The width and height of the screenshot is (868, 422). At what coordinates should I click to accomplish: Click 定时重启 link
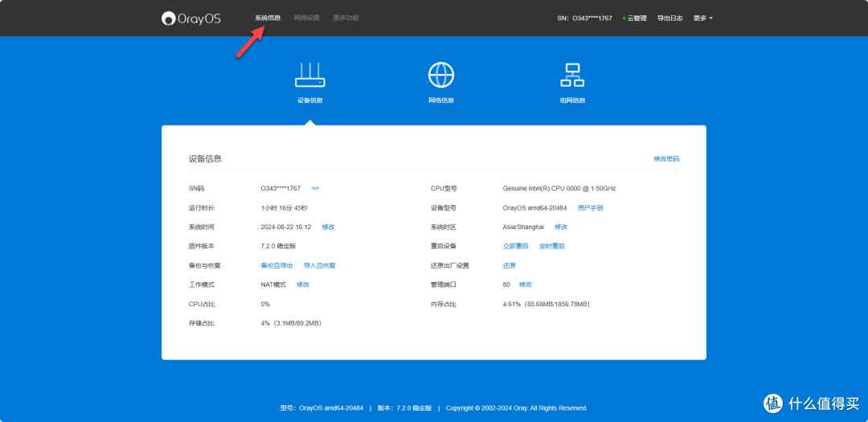click(552, 246)
